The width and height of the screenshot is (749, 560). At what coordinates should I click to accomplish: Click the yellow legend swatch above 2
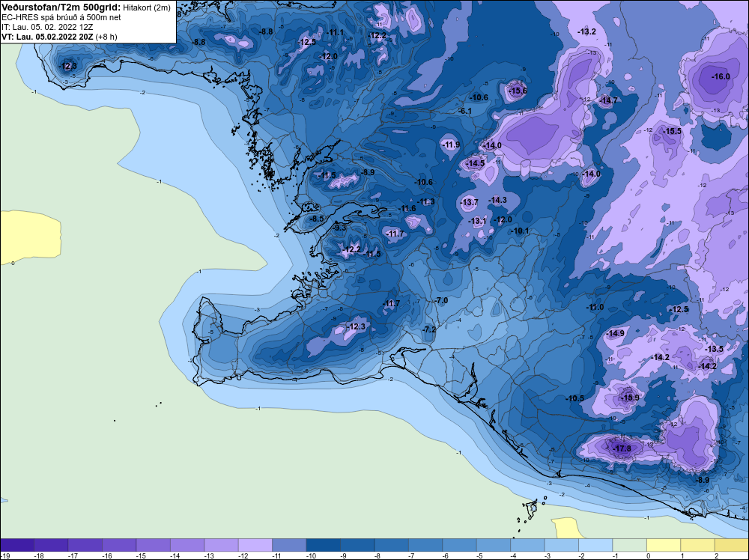tap(732, 545)
